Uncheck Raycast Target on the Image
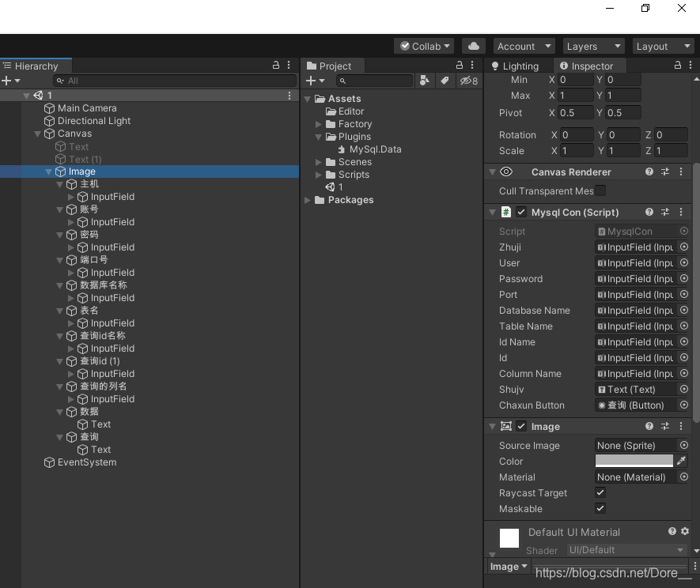 point(600,492)
